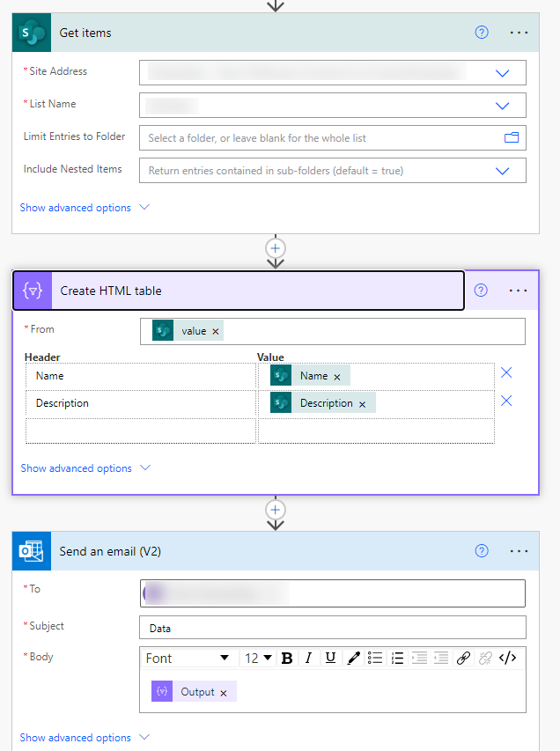Click the empty header cell in third row
The image size is (560, 751).
click(x=141, y=431)
